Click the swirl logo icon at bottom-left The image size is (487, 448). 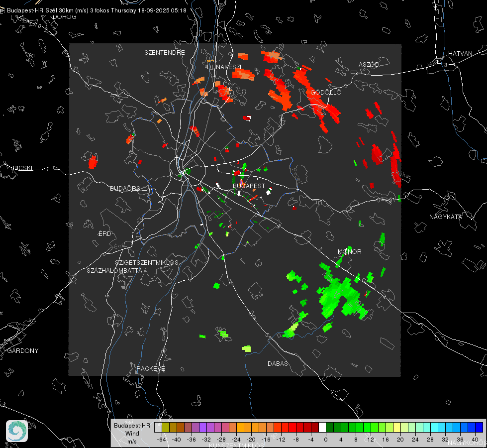pos(17,431)
